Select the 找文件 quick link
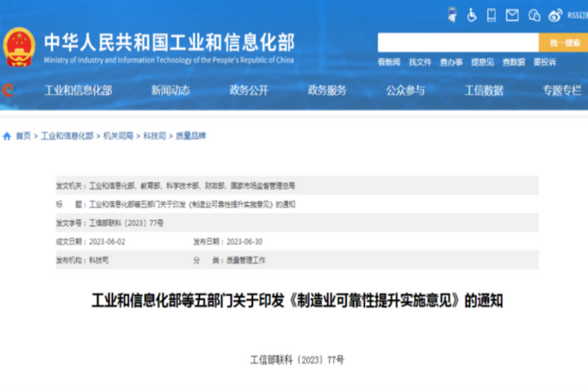Screen dimensions: 588x392 [420, 62]
